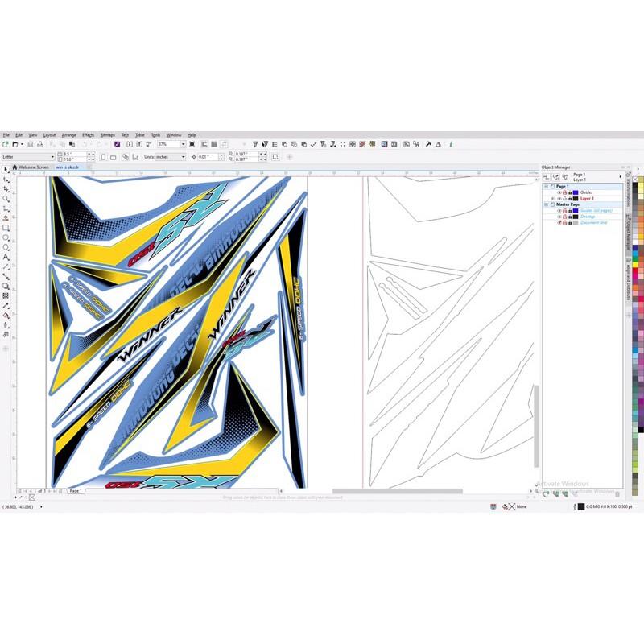The image size is (644, 644).
Task: Expand Layer 1 in Object Manager tree
Action: tap(552, 199)
